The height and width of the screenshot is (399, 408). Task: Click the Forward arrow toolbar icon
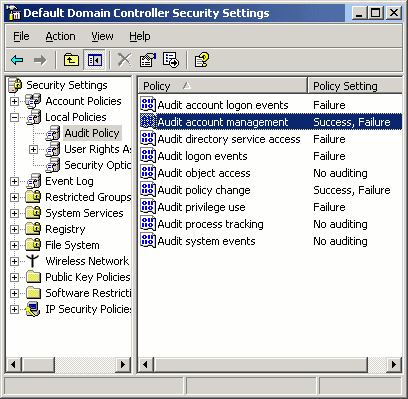pyautogui.click(x=40, y=60)
